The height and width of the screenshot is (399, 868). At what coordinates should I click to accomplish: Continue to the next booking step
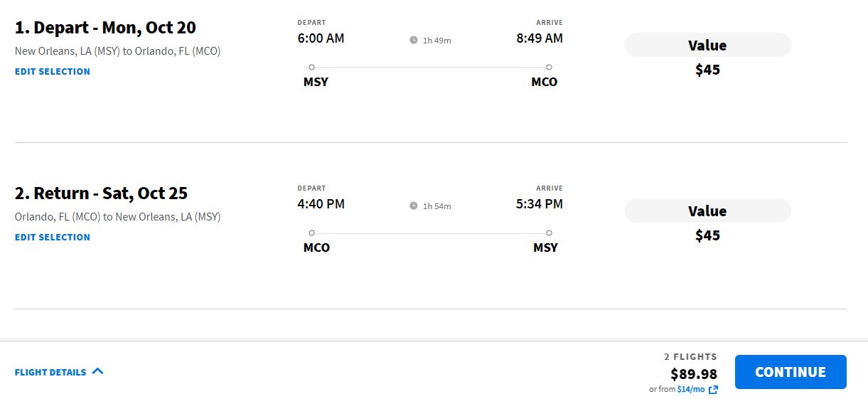(791, 372)
